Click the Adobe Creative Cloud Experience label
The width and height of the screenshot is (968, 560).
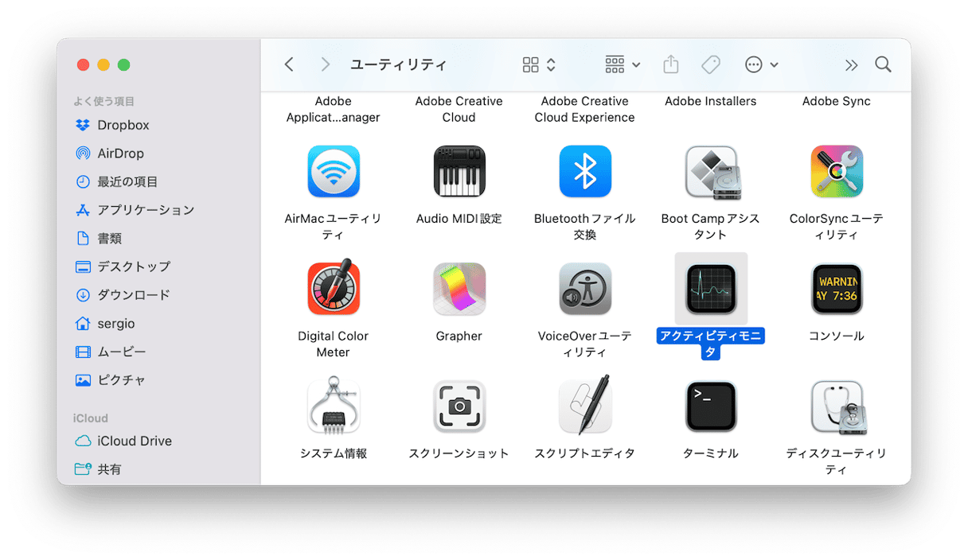(x=585, y=109)
